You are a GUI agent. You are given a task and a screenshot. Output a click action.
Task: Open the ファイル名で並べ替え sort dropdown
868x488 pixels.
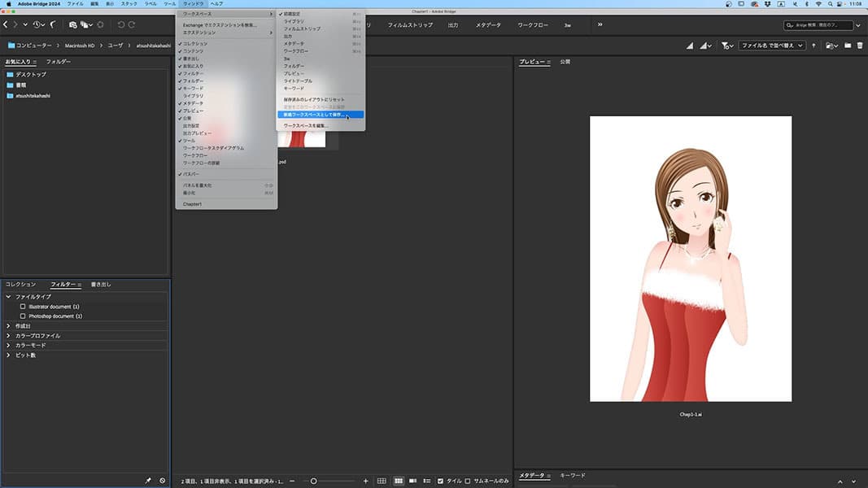click(770, 46)
